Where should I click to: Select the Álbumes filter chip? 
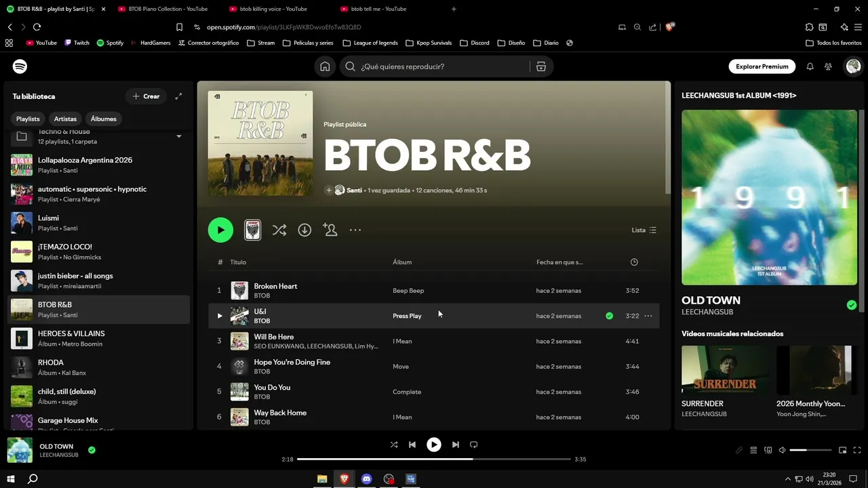103,119
